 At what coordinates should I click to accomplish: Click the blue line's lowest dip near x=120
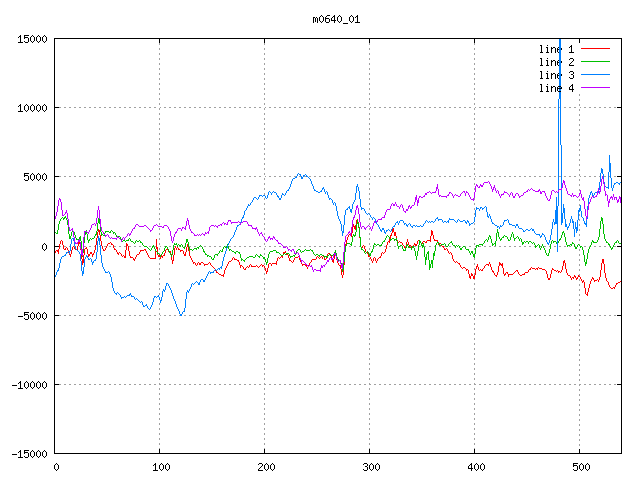coord(181,314)
